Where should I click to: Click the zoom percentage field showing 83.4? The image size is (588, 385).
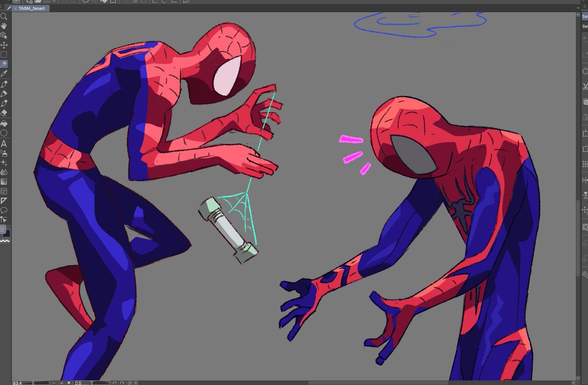click(23, 383)
